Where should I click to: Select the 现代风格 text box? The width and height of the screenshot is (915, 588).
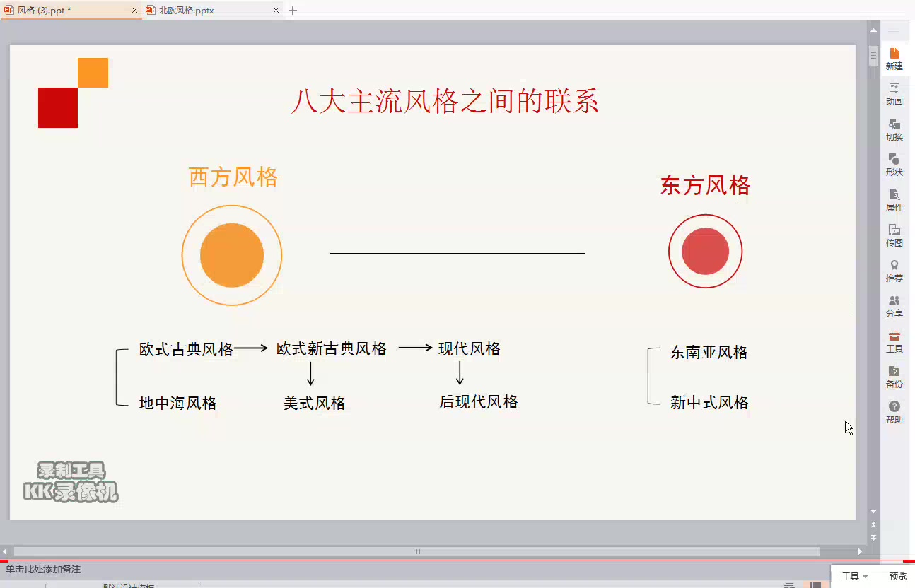[x=470, y=349]
